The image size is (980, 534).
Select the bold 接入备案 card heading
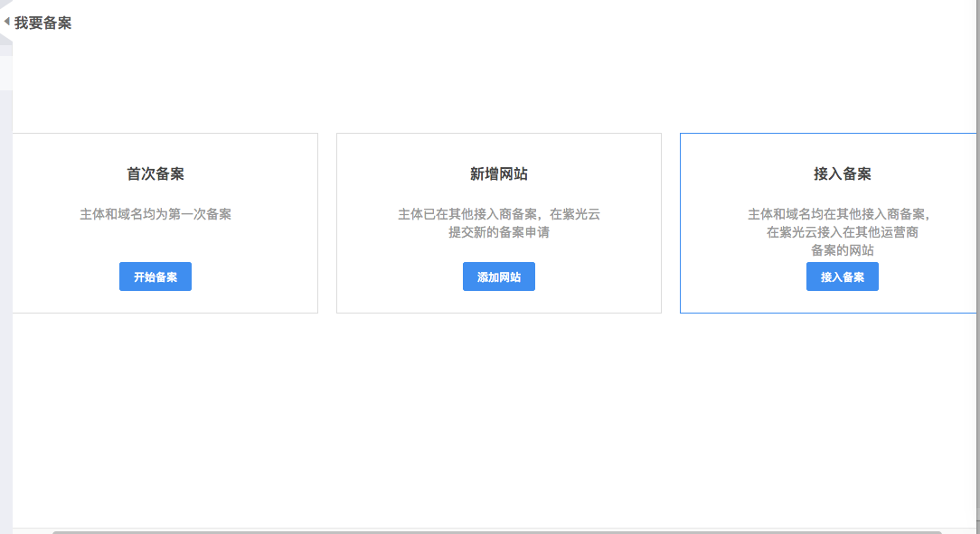(842, 174)
